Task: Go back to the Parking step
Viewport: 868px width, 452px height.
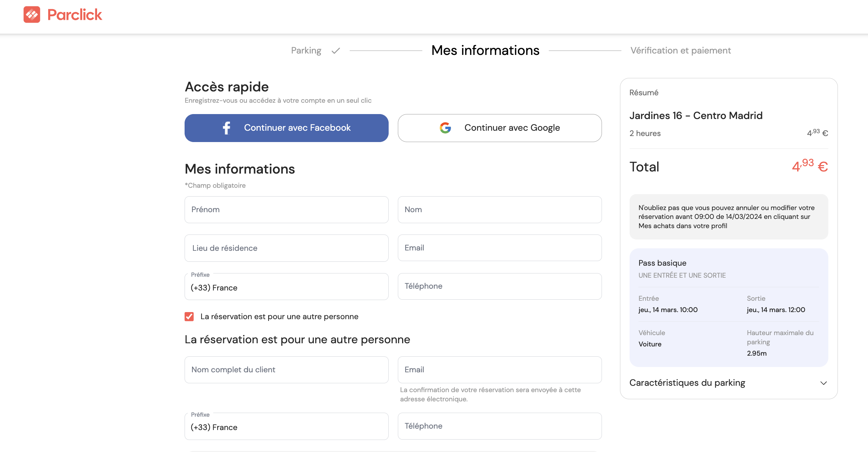Action: coord(306,51)
